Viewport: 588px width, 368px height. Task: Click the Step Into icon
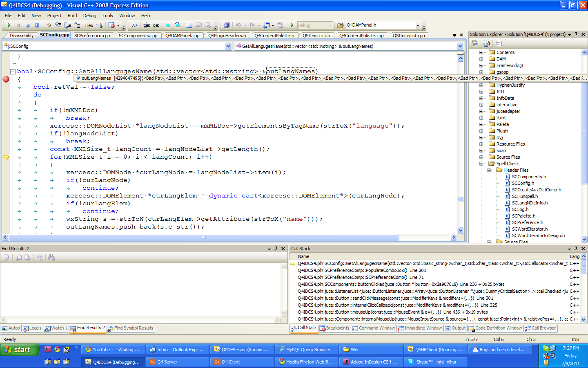point(58,25)
